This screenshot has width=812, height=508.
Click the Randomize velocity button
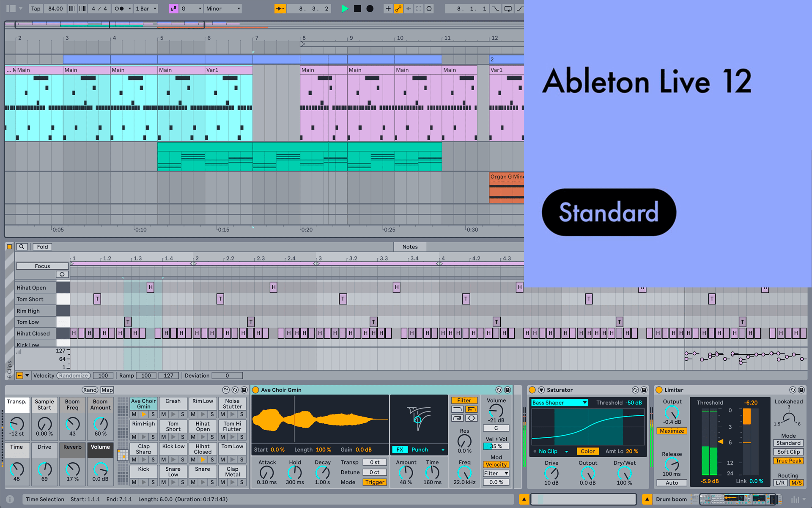point(73,375)
